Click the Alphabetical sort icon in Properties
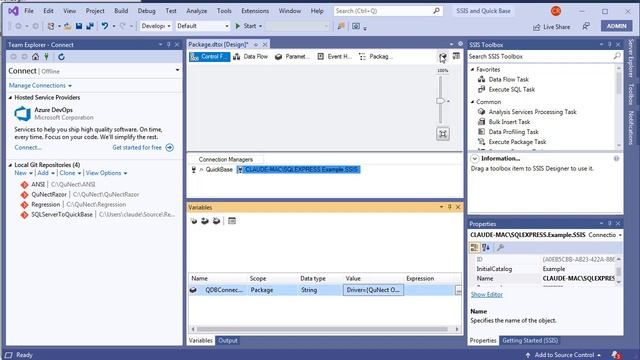Screen dimensions: 640x360 (x=486, y=247)
